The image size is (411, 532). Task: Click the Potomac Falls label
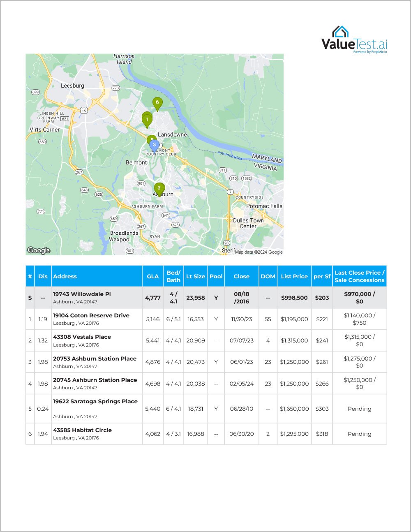click(264, 206)
